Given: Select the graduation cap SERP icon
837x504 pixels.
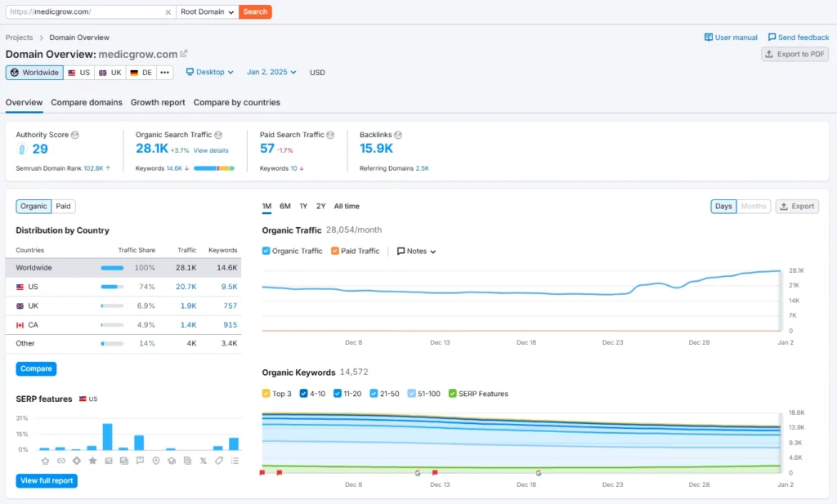Looking at the screenshot, I should pos(172,461).
